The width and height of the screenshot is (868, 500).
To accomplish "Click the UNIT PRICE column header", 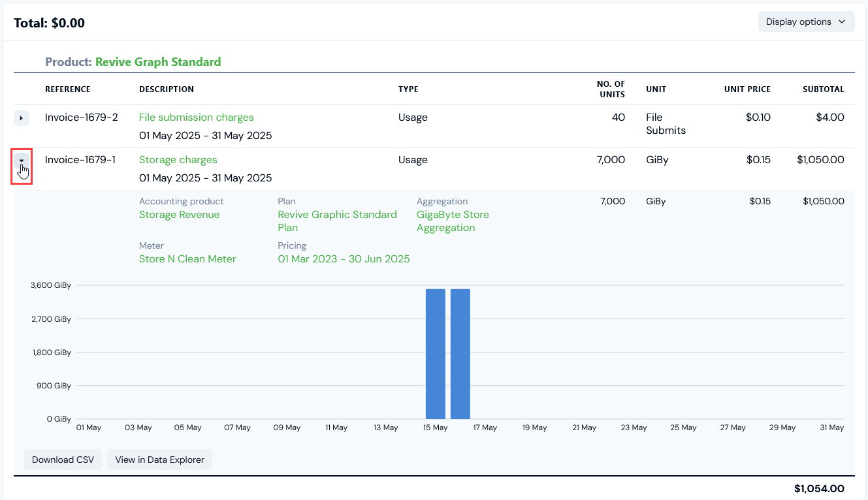I will click(747, 89).
